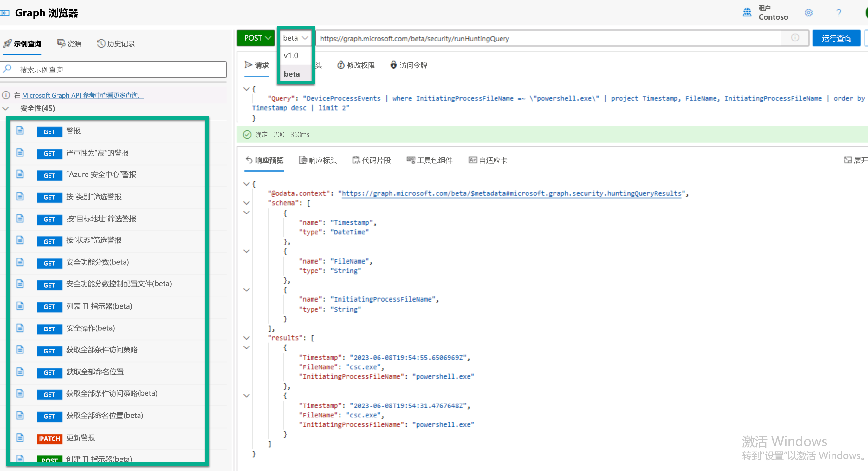Click document icon for 按“目标地址”筛选警报

coord(20,219)
